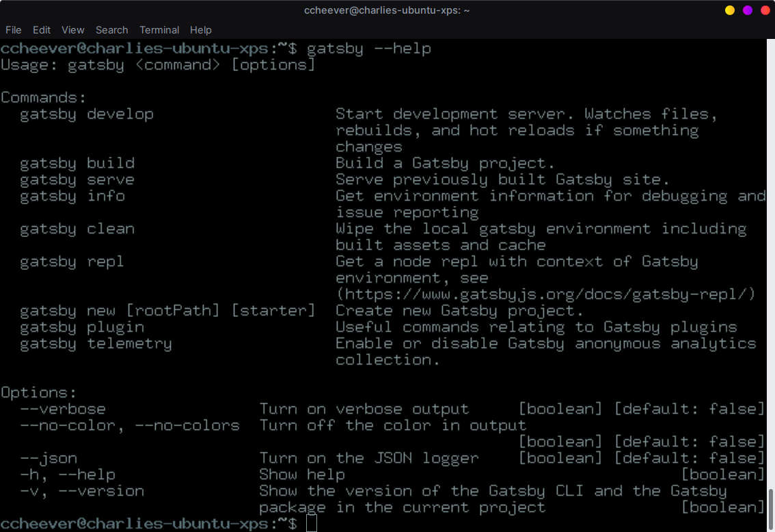Click the 'Usage: gatsby <command>' line
The width and height of the screenshot is (775, 532).
[x=157, y=64]
